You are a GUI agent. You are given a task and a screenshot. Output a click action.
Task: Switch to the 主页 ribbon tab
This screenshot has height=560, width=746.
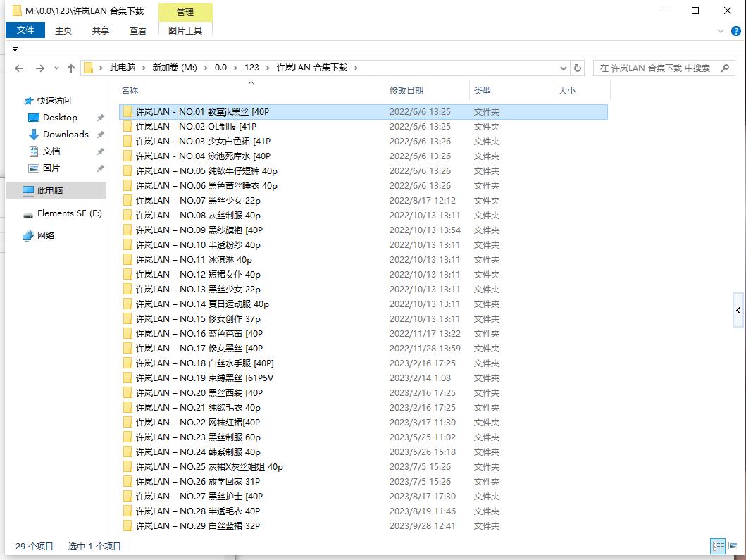coord(63,30)
